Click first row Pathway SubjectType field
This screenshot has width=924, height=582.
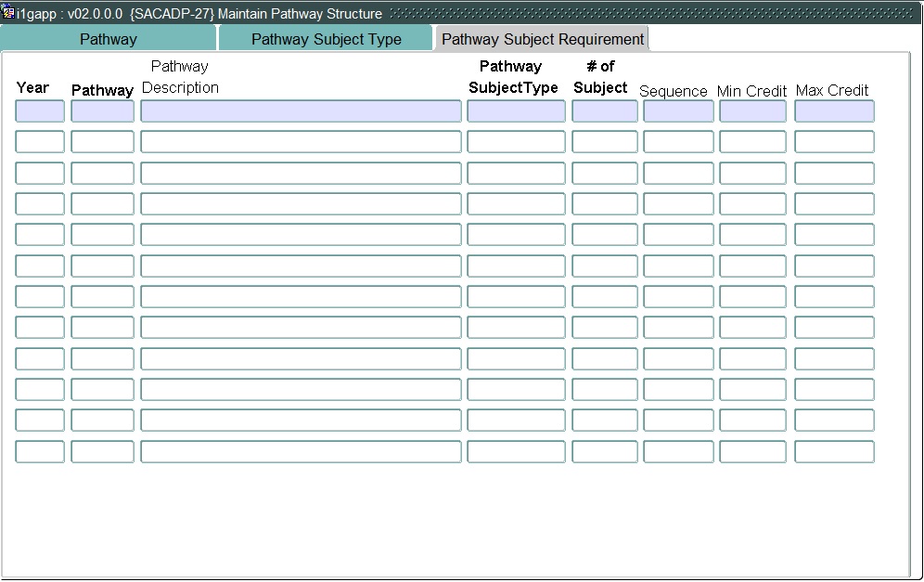516,111
